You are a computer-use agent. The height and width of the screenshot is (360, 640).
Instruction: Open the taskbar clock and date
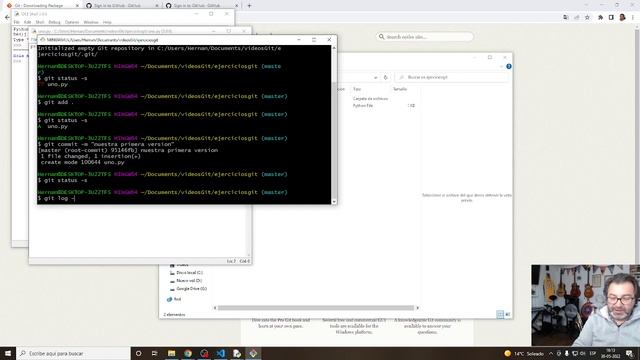point(611,353)
